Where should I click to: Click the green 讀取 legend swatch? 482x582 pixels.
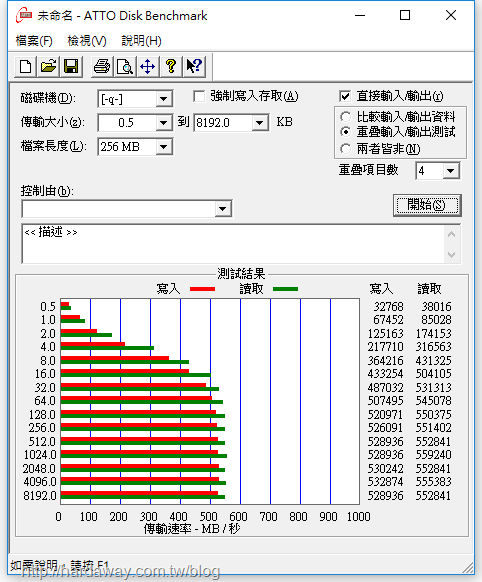(x=285, y=289)
